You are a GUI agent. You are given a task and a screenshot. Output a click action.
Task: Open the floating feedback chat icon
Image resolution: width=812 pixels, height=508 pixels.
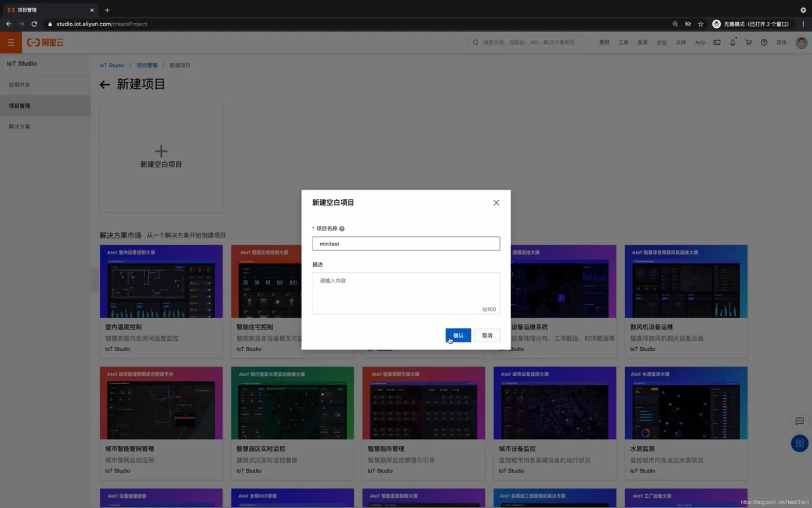pos(799,421)
